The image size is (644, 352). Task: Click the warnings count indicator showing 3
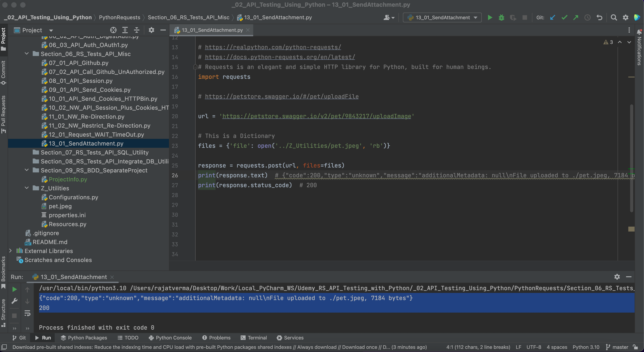pos(608,42)
